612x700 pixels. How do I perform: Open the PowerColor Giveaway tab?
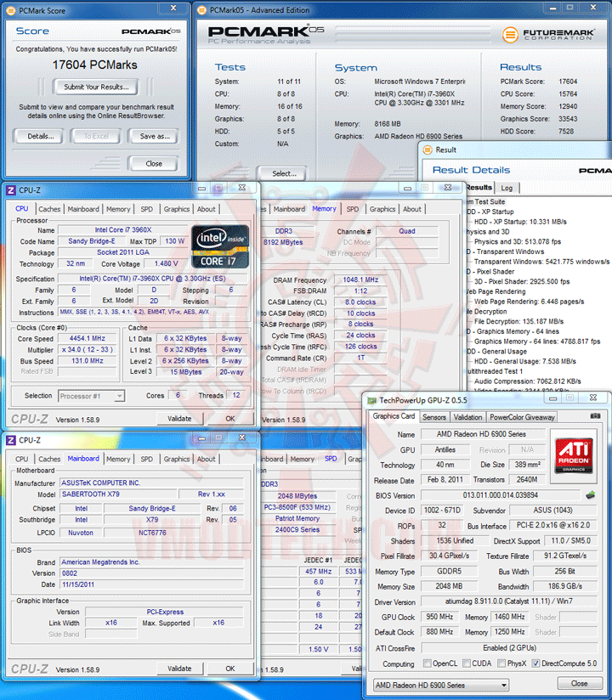(522, 417)
